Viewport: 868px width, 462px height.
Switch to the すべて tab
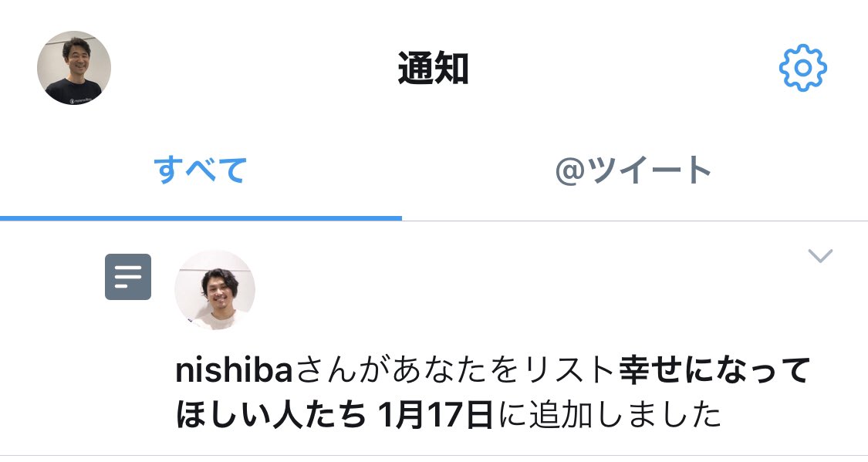[x=201, y=170]
